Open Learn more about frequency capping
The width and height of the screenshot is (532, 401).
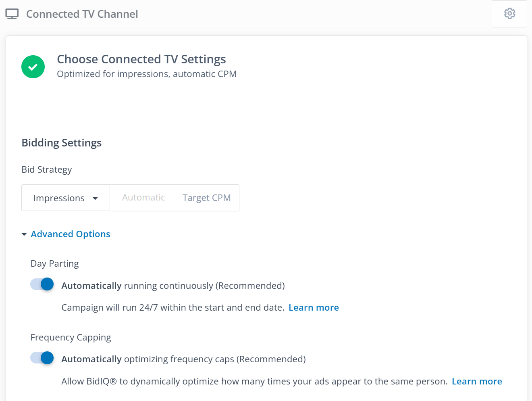click(477, 382)
